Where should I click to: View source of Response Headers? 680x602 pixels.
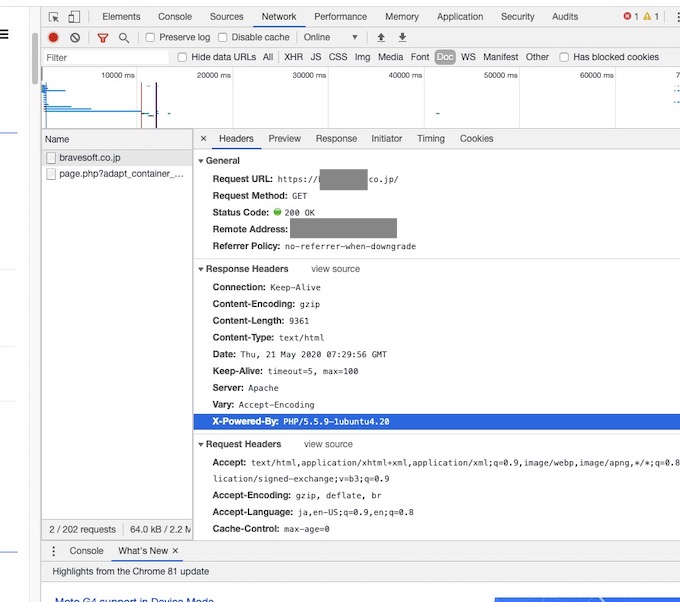335,269
